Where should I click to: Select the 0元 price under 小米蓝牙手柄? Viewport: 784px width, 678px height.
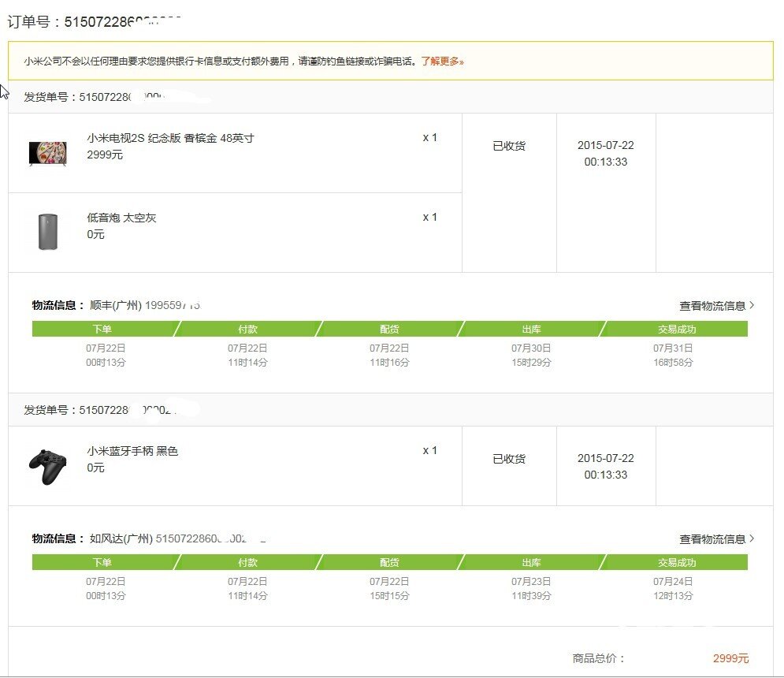coord(95,468)
